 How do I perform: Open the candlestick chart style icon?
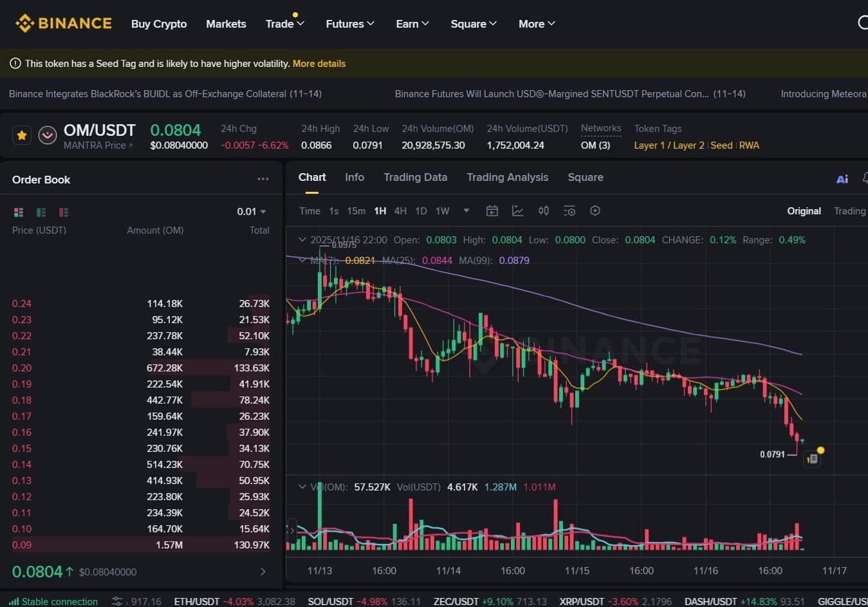(544, 210)
